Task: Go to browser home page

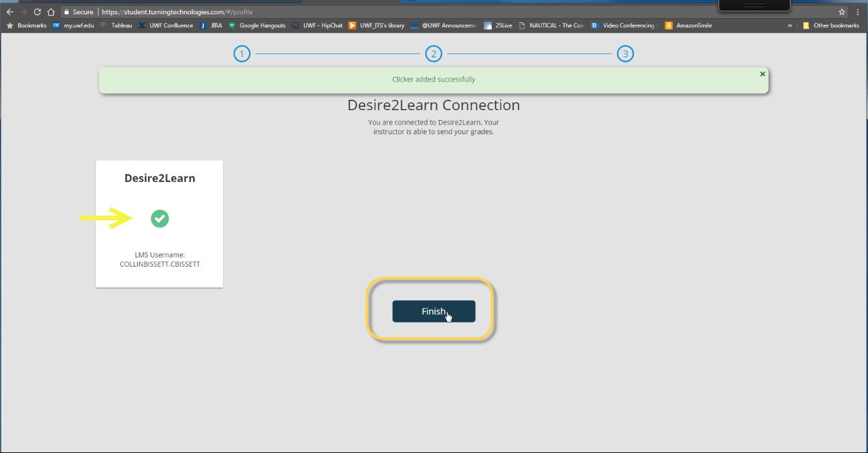Action: click(51, 12)
